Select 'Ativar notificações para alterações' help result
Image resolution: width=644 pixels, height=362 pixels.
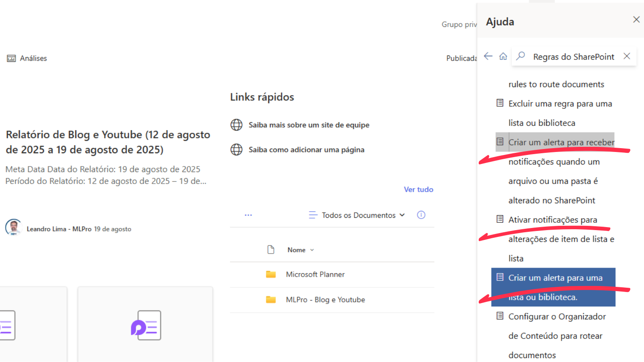[x=553, y=220]
